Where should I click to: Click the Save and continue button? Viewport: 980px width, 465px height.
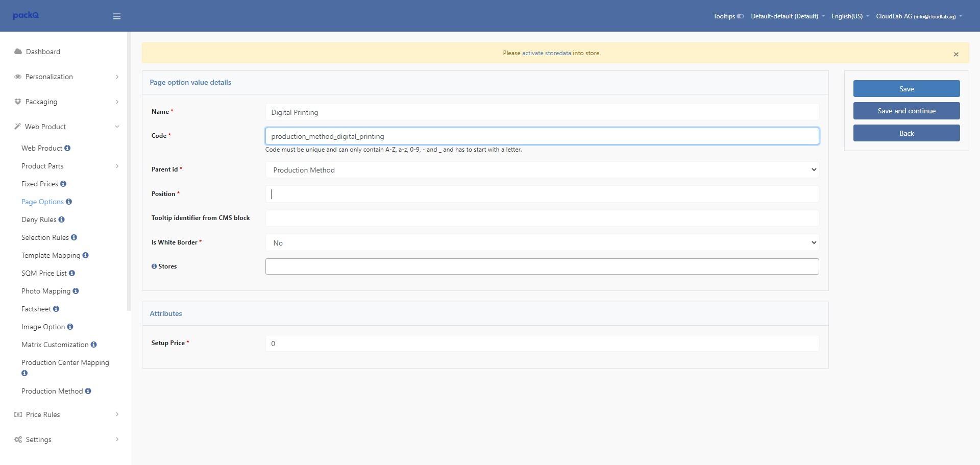coord(906,111)
